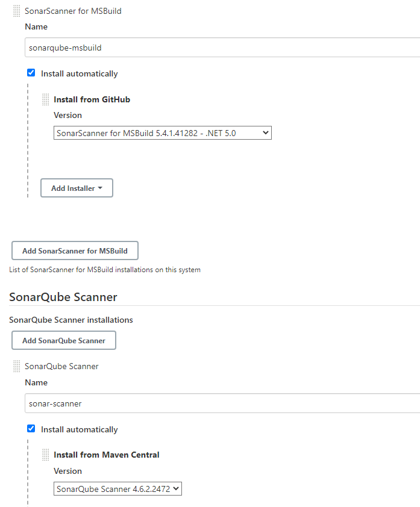
Task: Select the sonar-scanner name field
Action: 181,403
